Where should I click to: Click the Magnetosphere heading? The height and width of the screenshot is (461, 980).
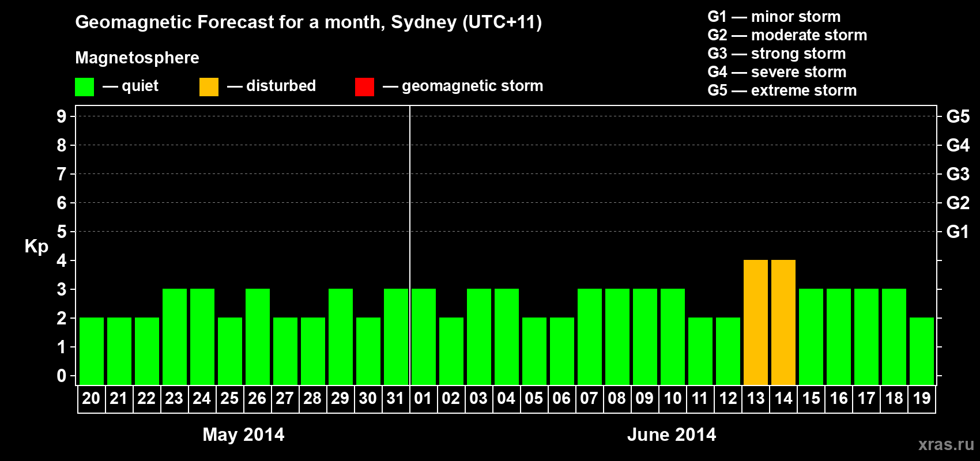137,58
